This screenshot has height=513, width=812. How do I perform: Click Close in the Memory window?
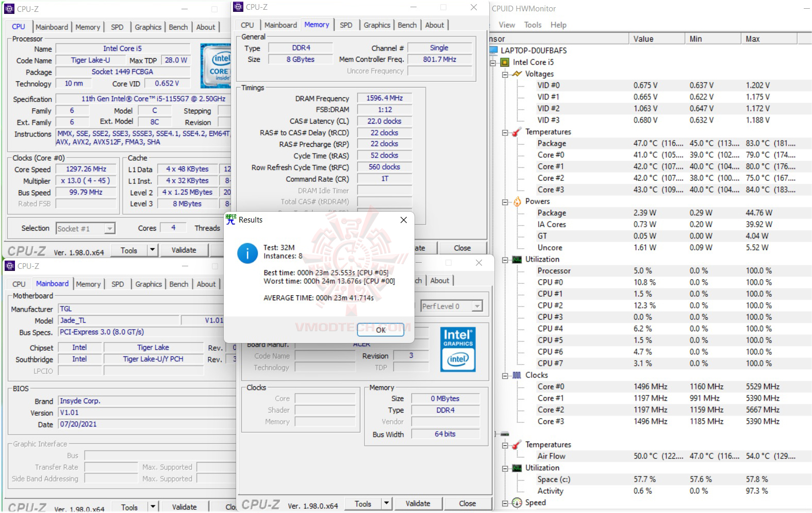pyautogui.click(x=462, y=248)
